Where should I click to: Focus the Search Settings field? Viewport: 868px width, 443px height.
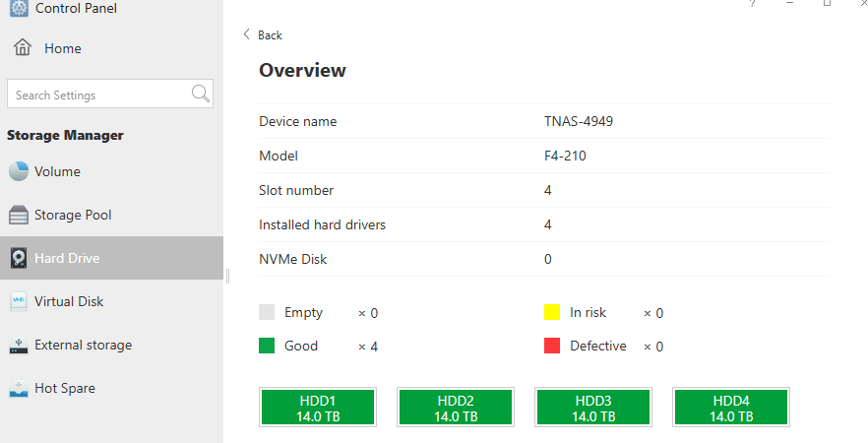pos(109,94)
